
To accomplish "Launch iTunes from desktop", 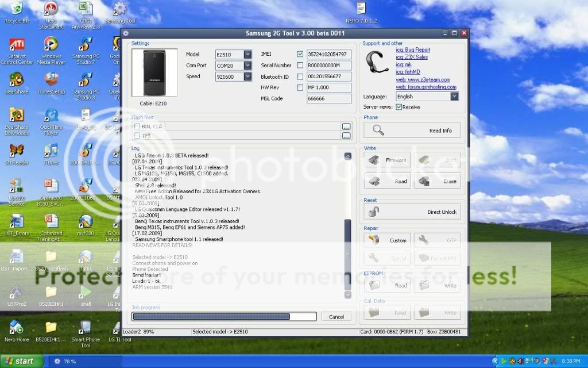I will point(51,154).
